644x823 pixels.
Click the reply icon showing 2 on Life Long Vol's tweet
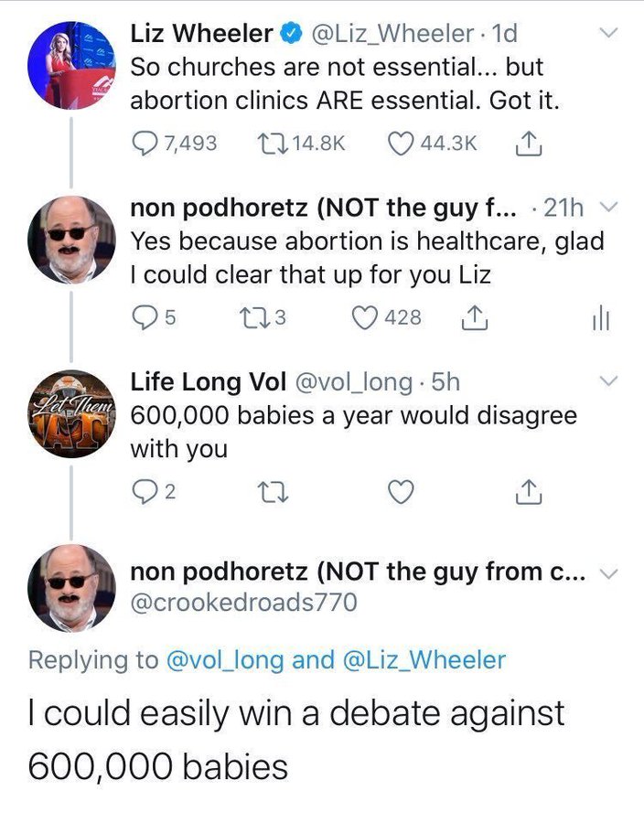tap(146, 490)
